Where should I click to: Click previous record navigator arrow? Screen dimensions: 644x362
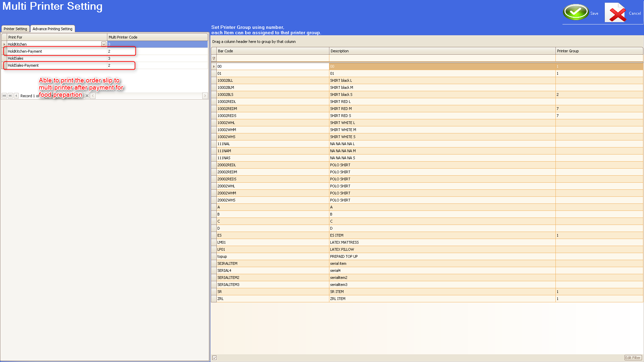point(16,96)
